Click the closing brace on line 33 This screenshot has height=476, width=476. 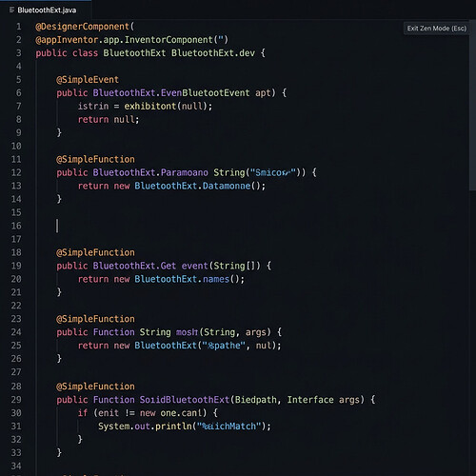[59, 452]
